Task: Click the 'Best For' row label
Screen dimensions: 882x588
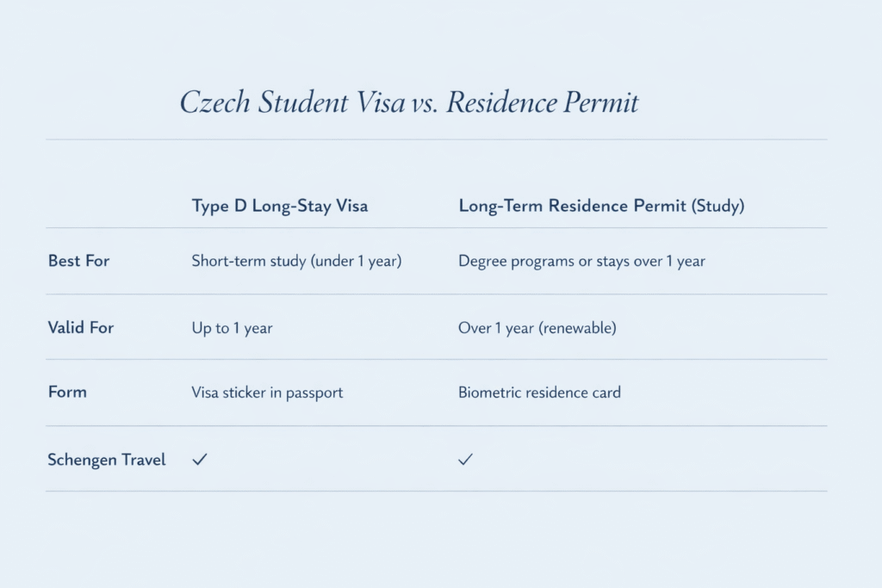Action: [79, 261]
